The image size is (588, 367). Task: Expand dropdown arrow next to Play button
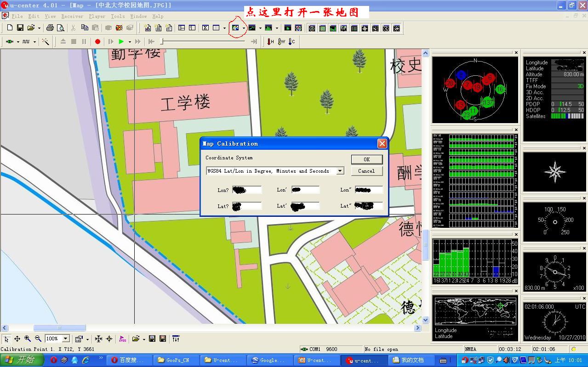pyautogui.click(x=129, y=41)
